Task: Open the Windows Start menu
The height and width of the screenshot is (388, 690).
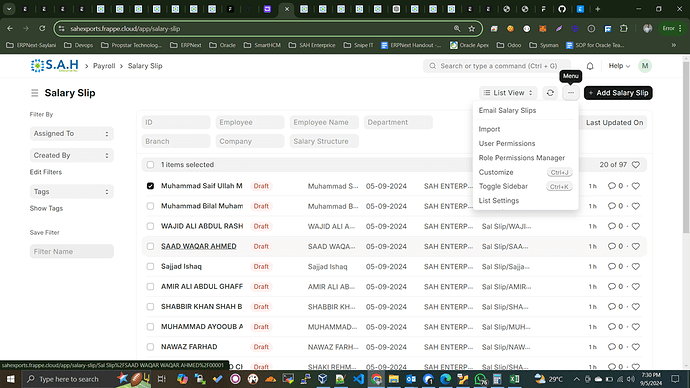Action: point(10,379)
